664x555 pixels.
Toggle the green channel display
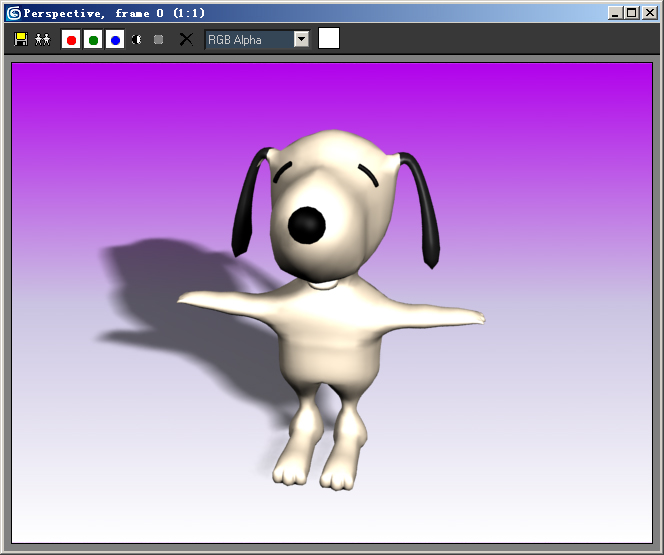tap(93, 39)
